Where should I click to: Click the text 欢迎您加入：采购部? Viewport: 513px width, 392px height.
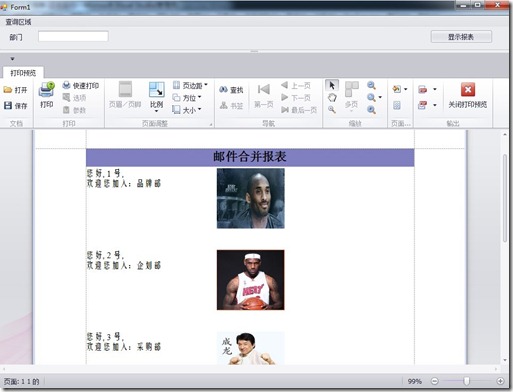coord(124,347)
